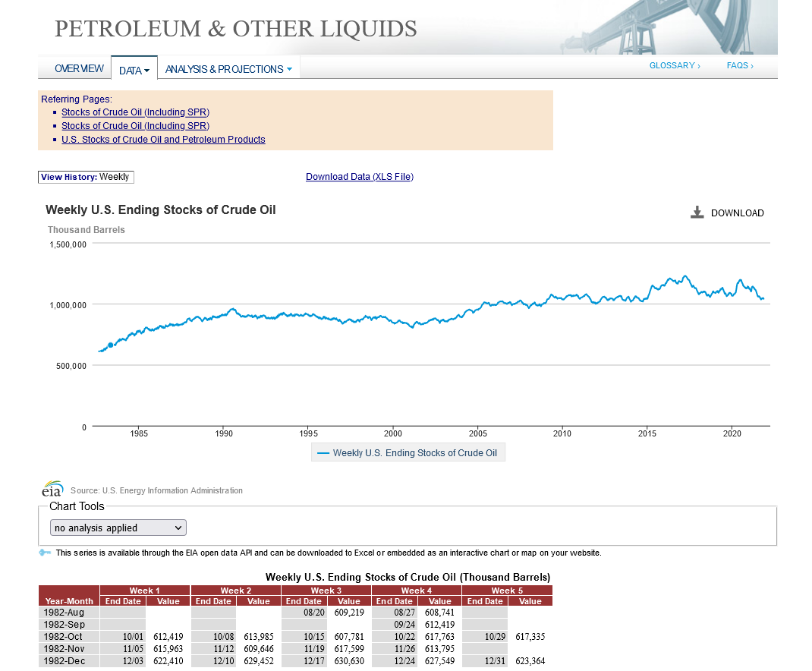Click the 500,000 y-axis label

(x=71, y=366)
